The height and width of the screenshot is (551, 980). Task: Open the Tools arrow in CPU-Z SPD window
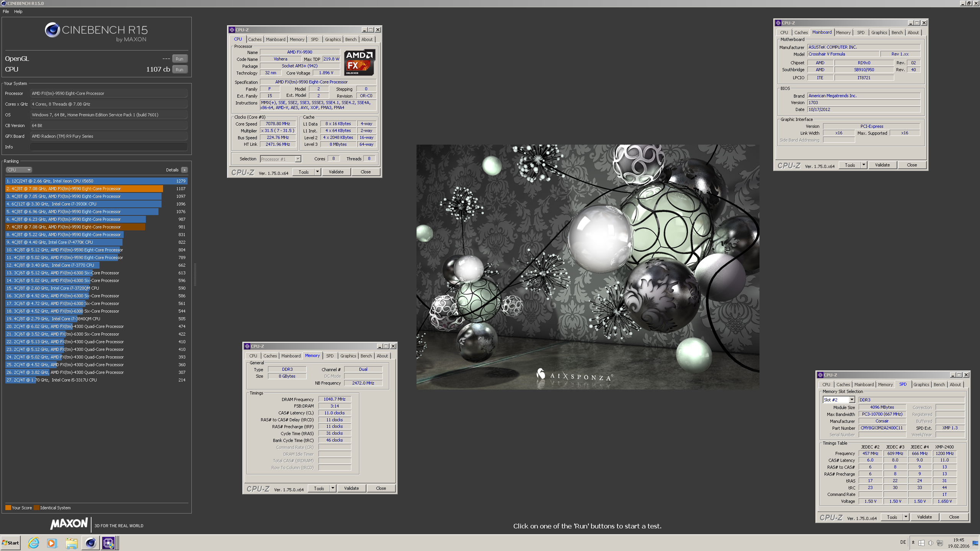906,517
